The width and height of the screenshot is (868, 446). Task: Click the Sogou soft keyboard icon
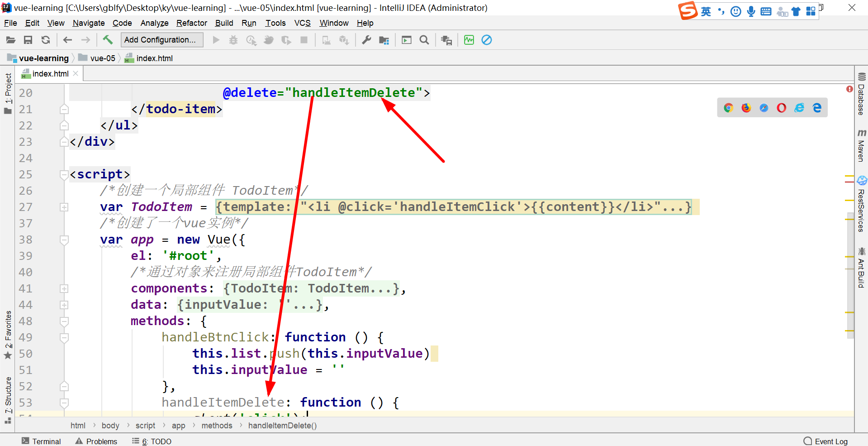click(766, 11)
